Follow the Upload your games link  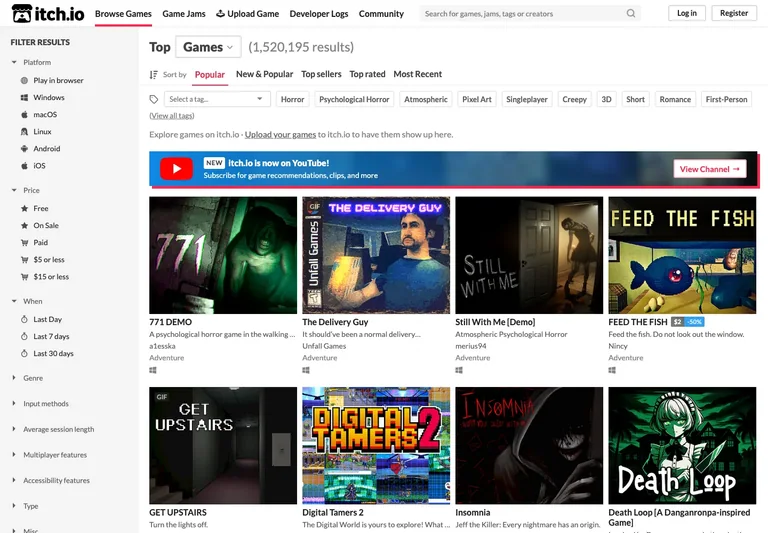(x=280, y=134)
